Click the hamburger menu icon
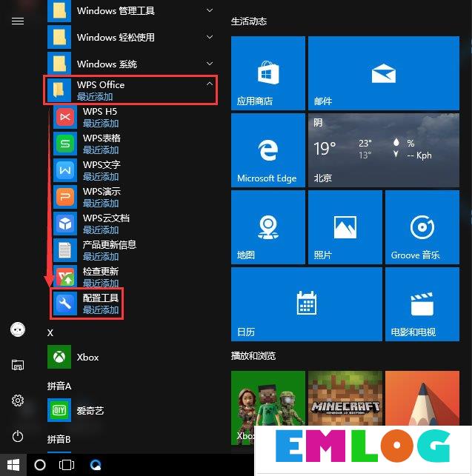 [x=18, y=21]
